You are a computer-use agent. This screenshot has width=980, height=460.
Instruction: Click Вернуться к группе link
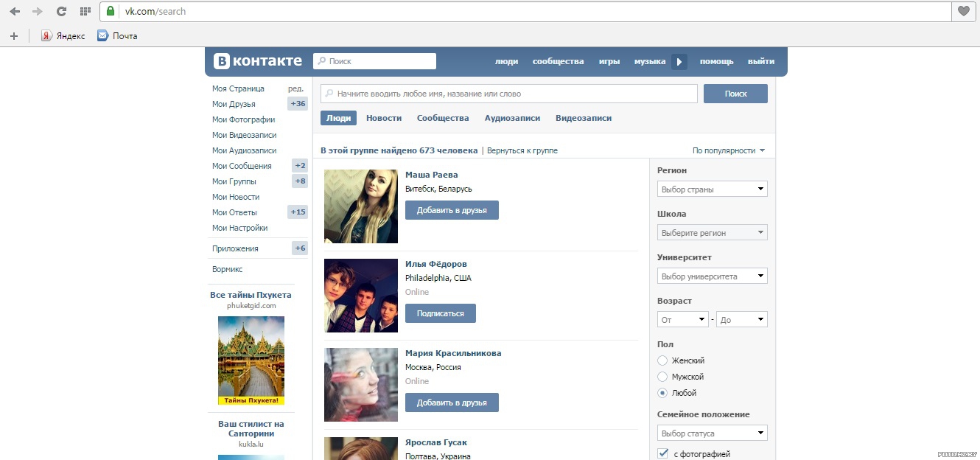pos(522,150)
